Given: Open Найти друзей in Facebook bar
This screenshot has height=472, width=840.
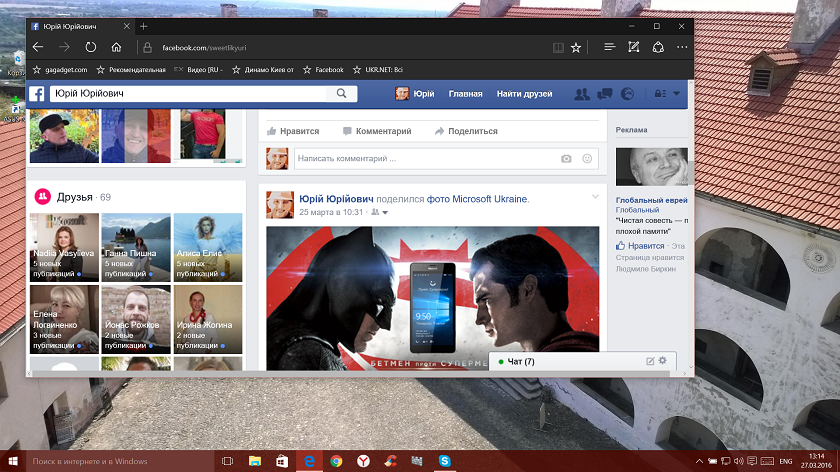Looking at the screenshot, I should coord(524,94).
